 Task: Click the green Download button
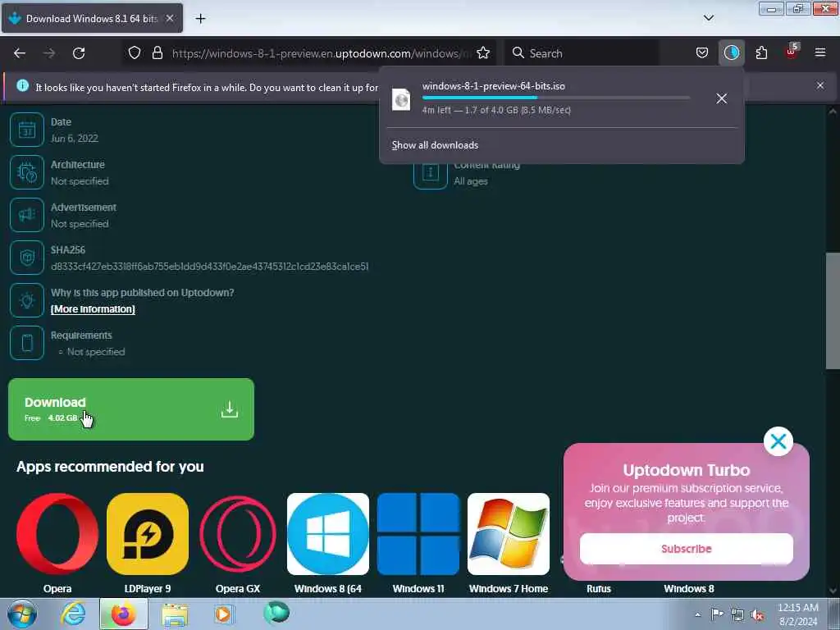coord(131,409)
